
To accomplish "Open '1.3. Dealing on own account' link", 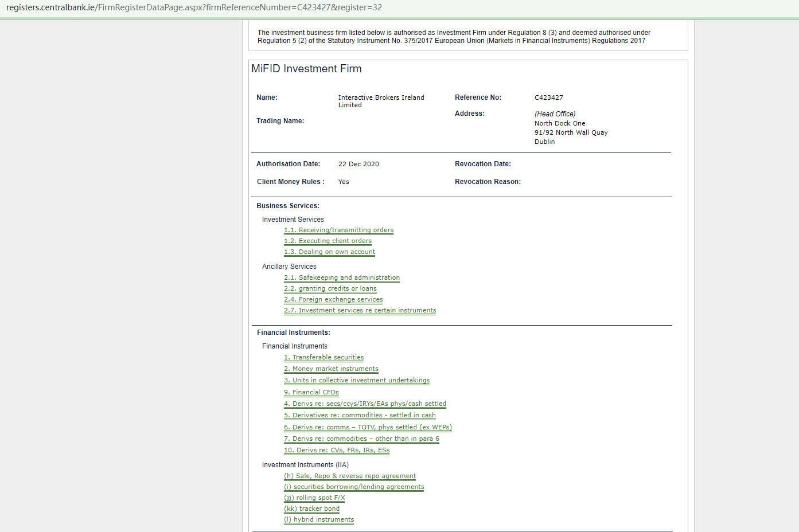I will 329,252.
